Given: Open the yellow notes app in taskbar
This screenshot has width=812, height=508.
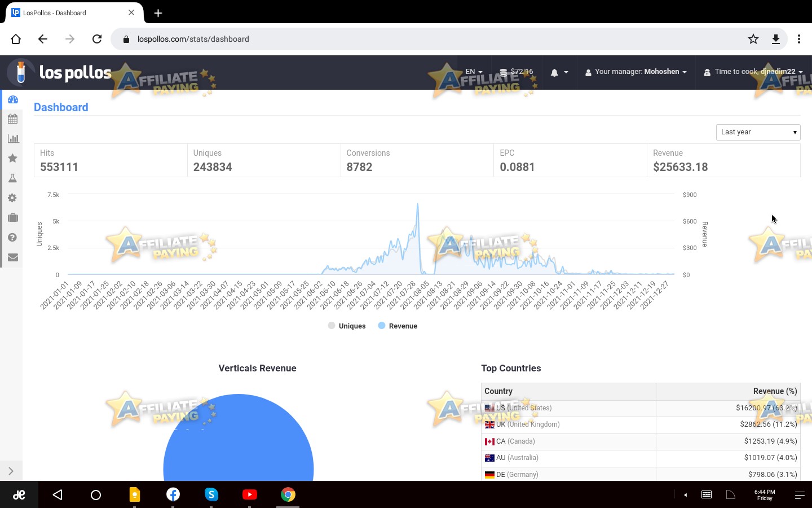Looking at the screenshot, I should click(x=134, y=495).
